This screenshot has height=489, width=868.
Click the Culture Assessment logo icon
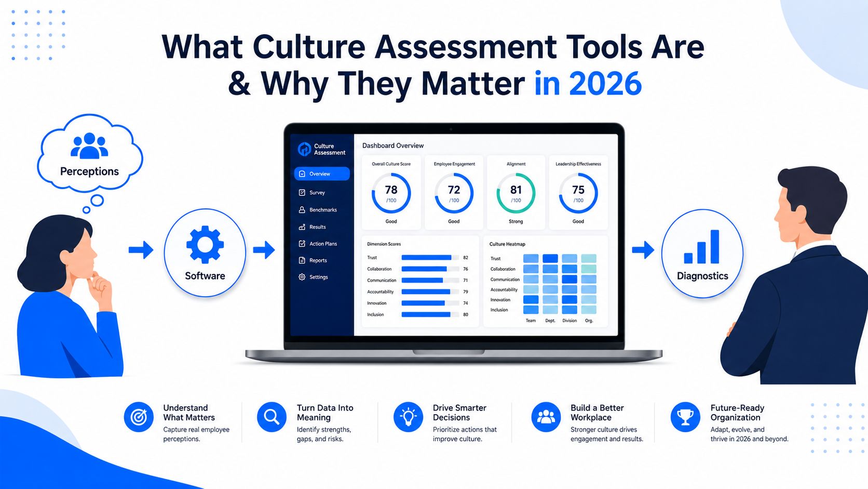[304, 149]
